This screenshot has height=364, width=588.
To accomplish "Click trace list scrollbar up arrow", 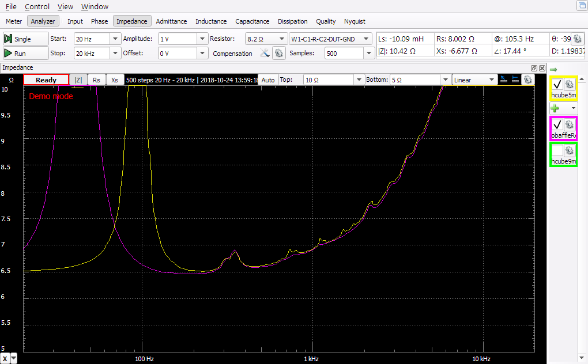I will click(x=582, y=79).
